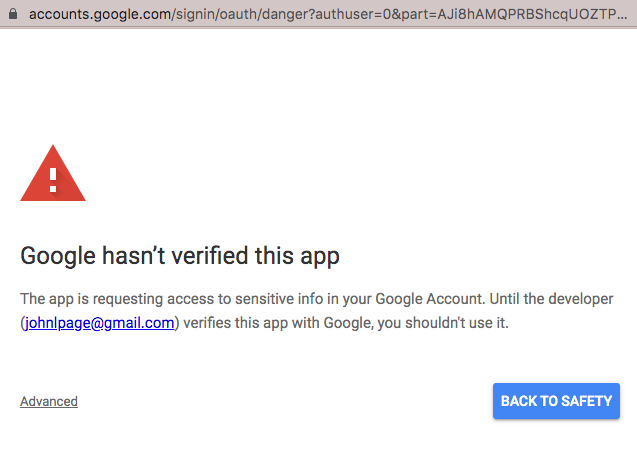The image size is (637, 454).
Task: Click the accounts.google.com domain in URL
Action: pyautogui.click(x=100, y=14)
